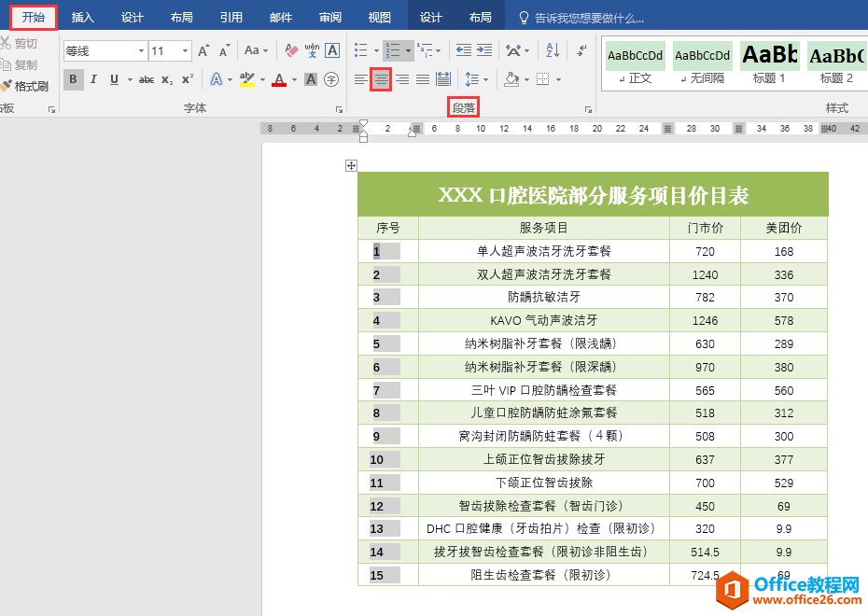This screenshot has height=616, width=868.
Task: Open the 开始 (Home) ribbon tab
Action: point(34,18)
